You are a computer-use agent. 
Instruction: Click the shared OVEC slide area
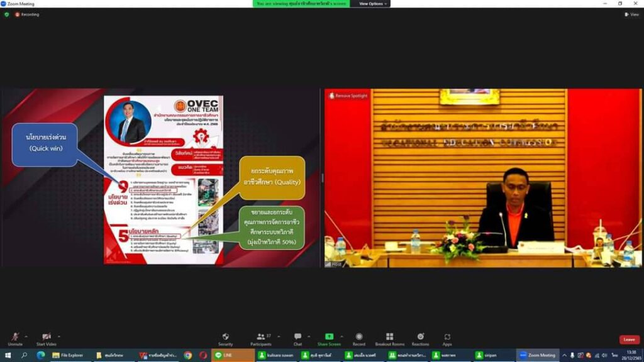click(164, 179)
